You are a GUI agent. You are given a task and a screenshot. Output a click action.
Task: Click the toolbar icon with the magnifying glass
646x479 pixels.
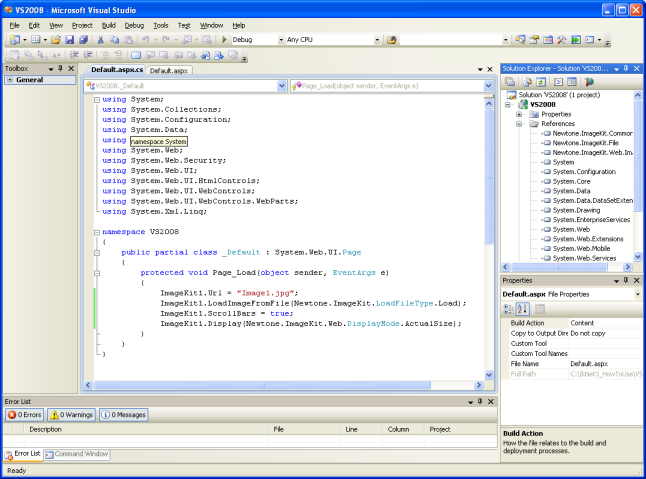pos(520,40)
